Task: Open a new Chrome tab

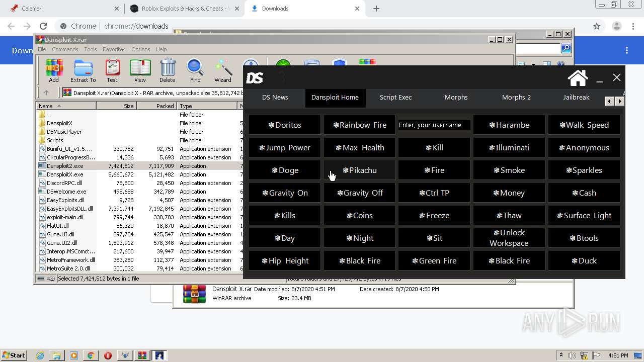Action: point(376,9)
